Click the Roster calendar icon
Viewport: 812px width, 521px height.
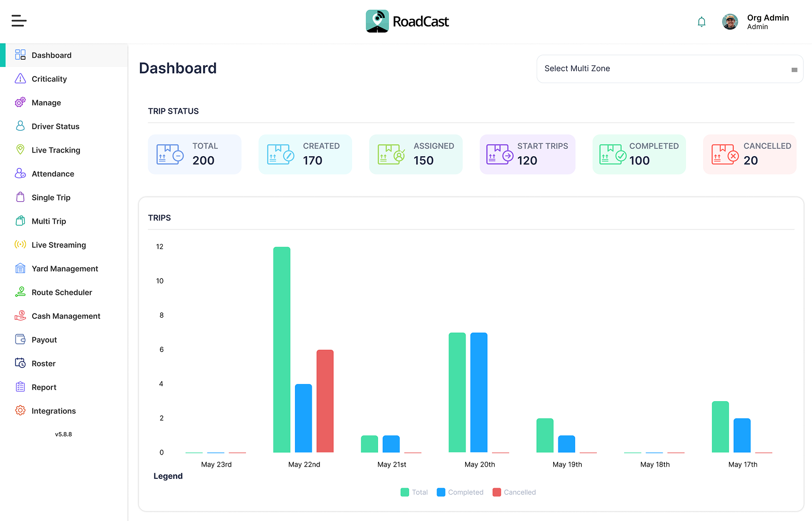[x=20, y=363]
